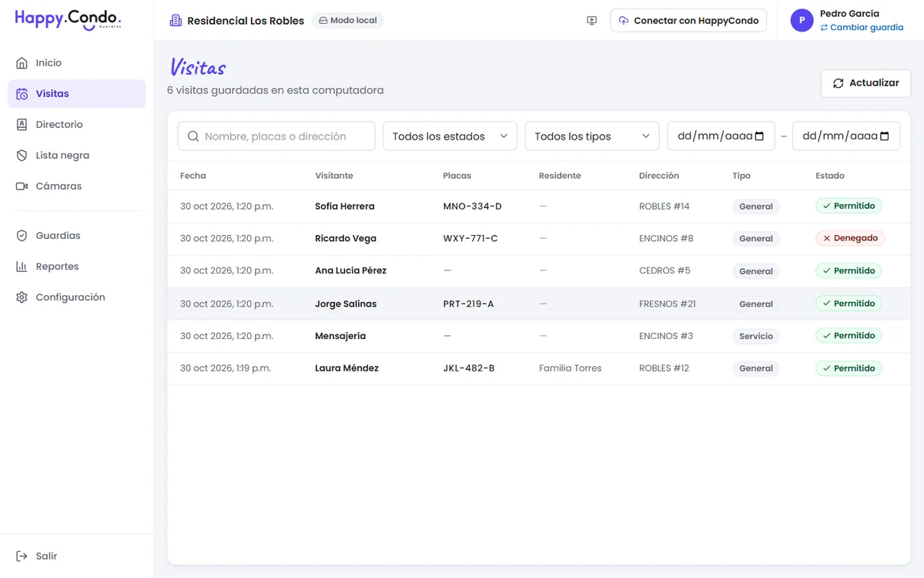Click the Directorio contact book icon
The image size is (924, 578).
coord(22,124)
